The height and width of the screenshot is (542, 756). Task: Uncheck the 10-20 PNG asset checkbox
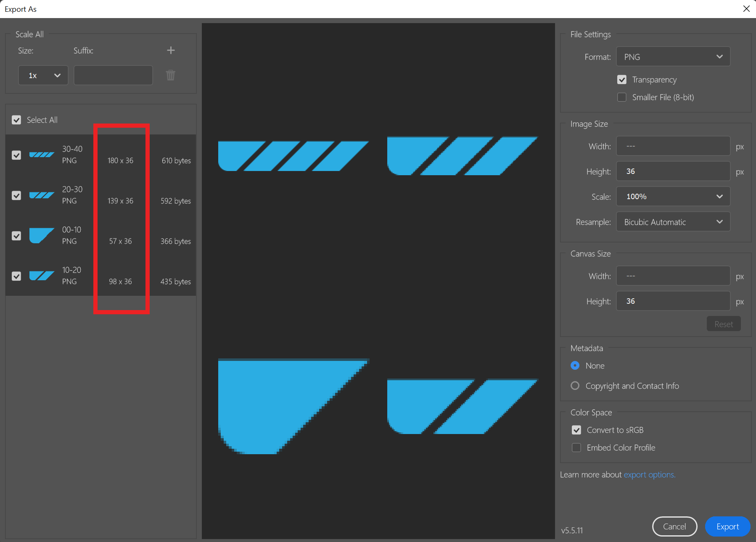click(x=16, y=276)
